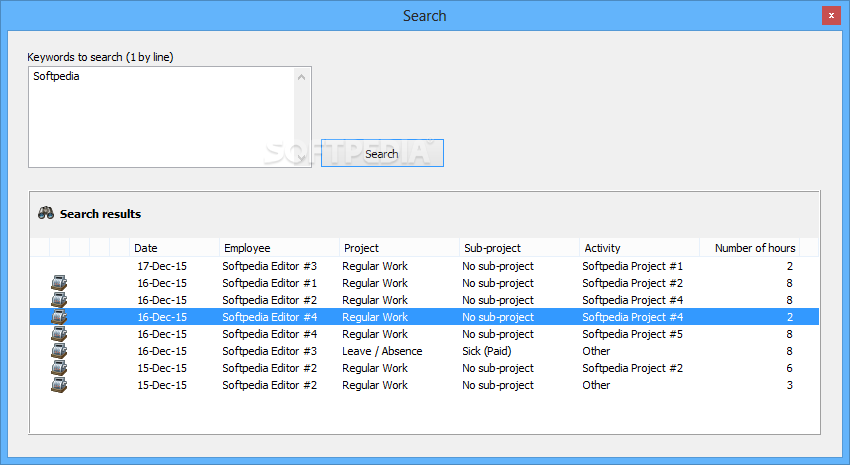Select Softpedia Project #5 activity cell
This screenshot has height=465, width=850.
click(633, 334)
